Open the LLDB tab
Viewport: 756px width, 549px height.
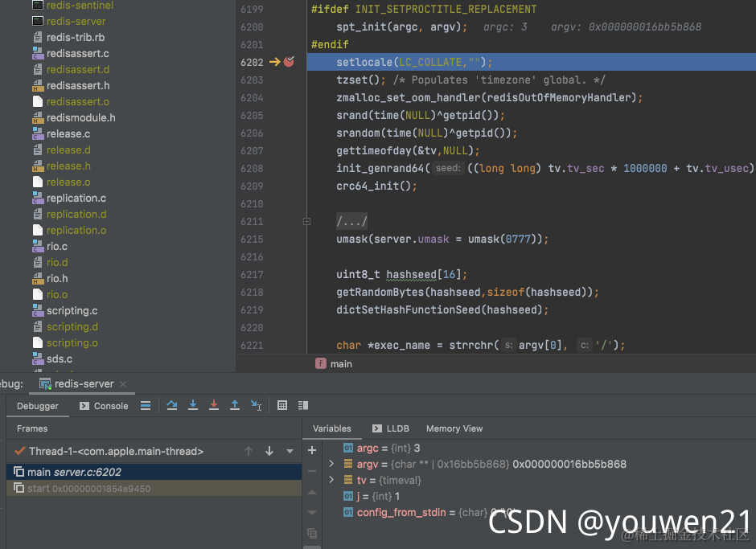[x=391, y=428]
